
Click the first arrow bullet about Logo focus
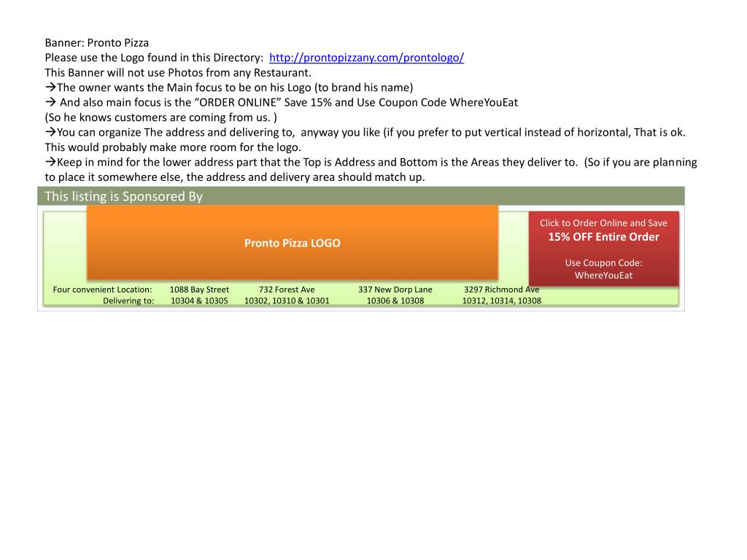[x=50, y=87]
